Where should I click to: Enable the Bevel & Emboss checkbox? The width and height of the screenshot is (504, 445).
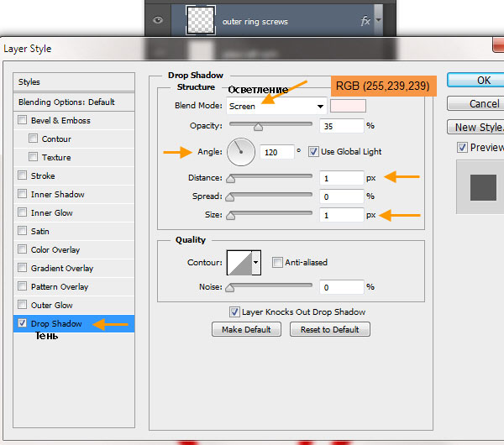click(x=22, y=120)
